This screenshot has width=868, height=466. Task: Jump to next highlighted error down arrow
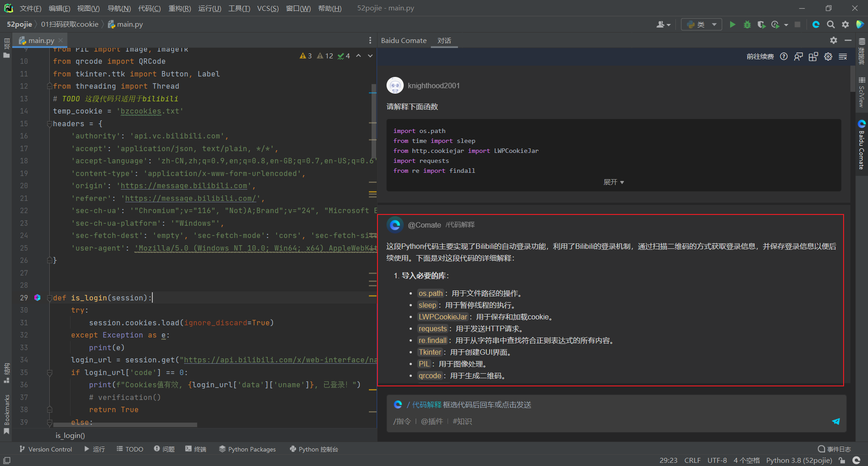coord(370,56)
